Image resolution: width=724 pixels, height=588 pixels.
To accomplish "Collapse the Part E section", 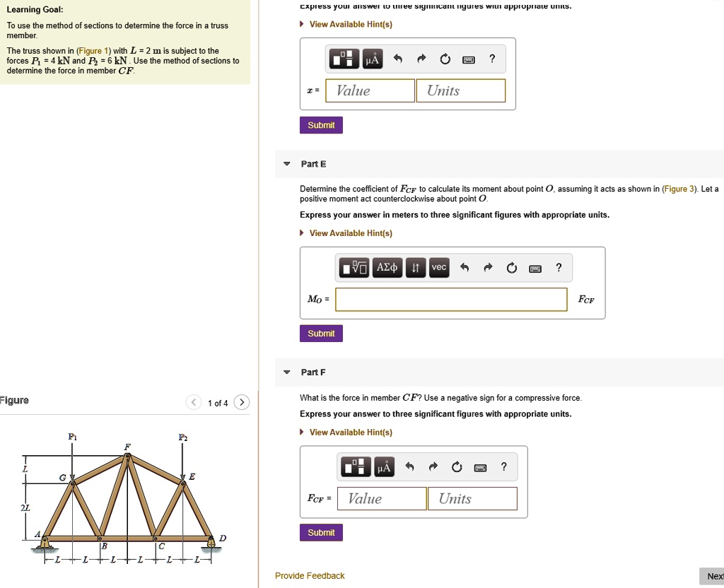I will (286, 163).
